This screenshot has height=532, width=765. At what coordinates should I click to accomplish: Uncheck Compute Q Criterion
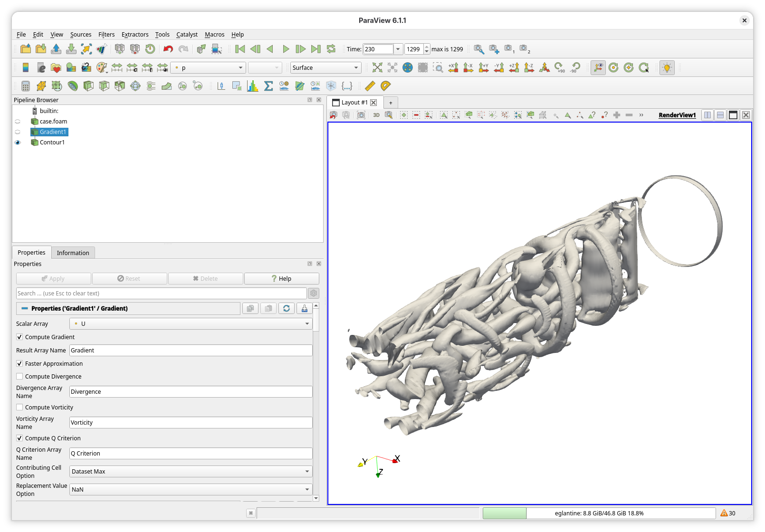pyautogui.click(x=19, y=438)
